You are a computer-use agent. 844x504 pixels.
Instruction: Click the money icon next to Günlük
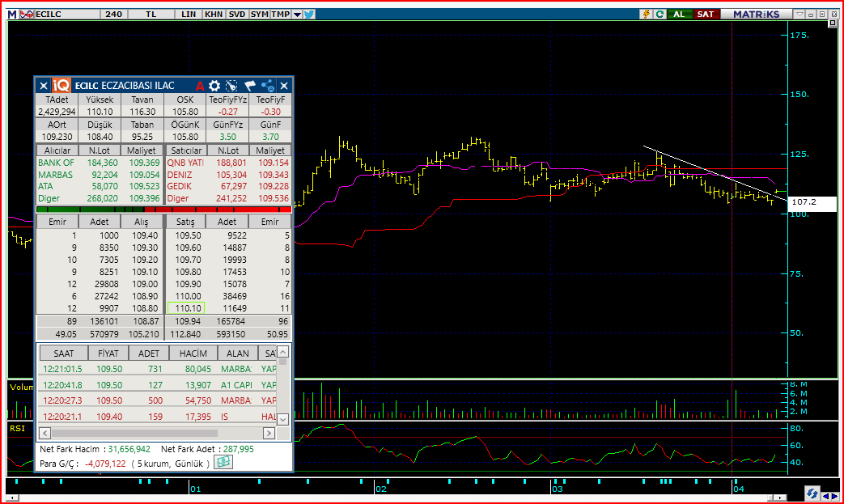223,462
